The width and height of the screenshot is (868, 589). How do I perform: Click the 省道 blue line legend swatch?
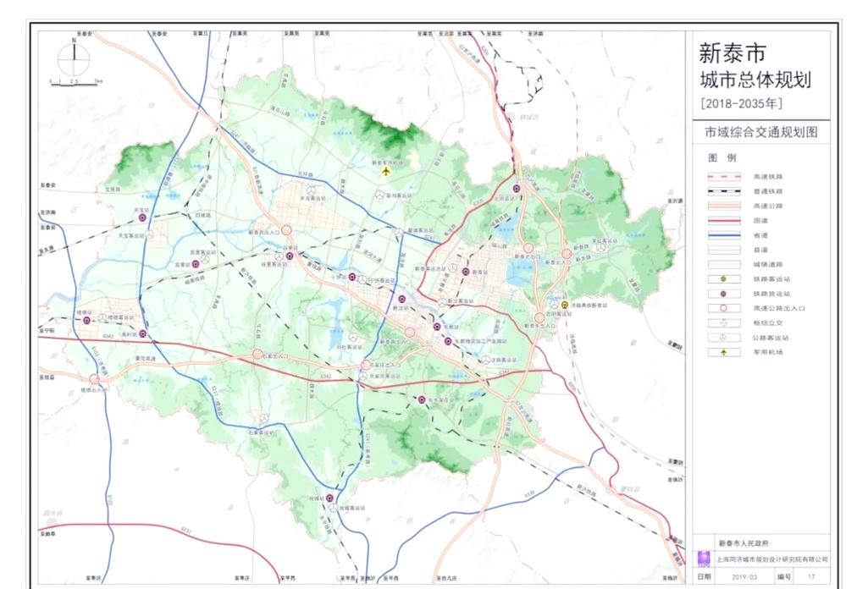coord(724,235)
